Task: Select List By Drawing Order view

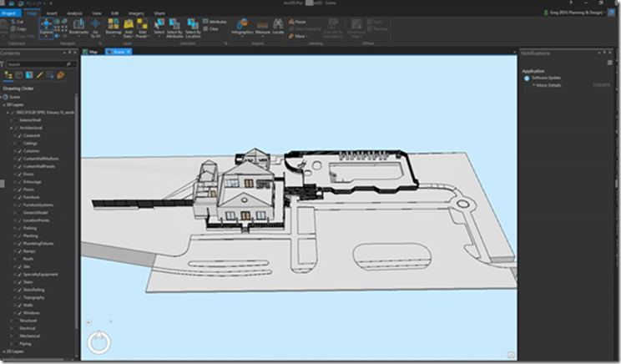Action: [8, 75]
